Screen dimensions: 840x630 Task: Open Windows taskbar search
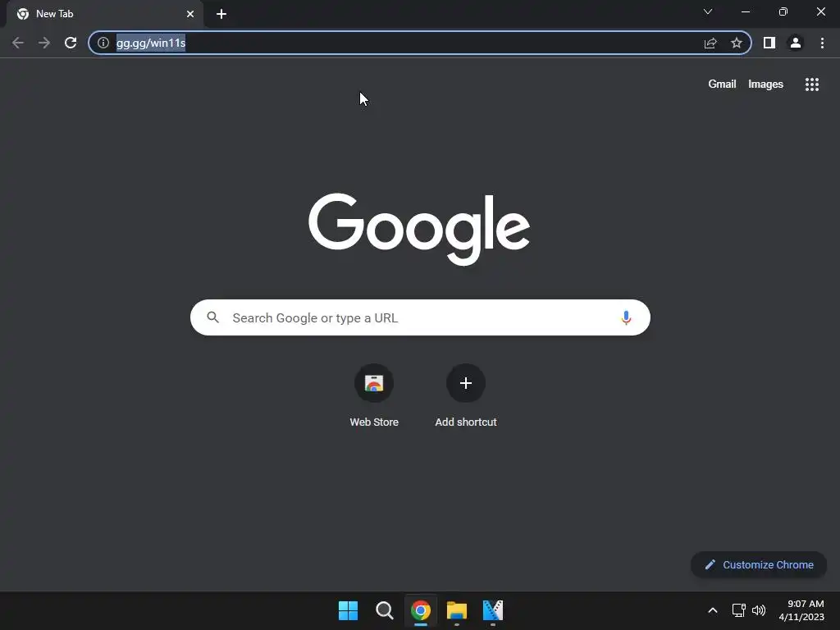(384, 610)
